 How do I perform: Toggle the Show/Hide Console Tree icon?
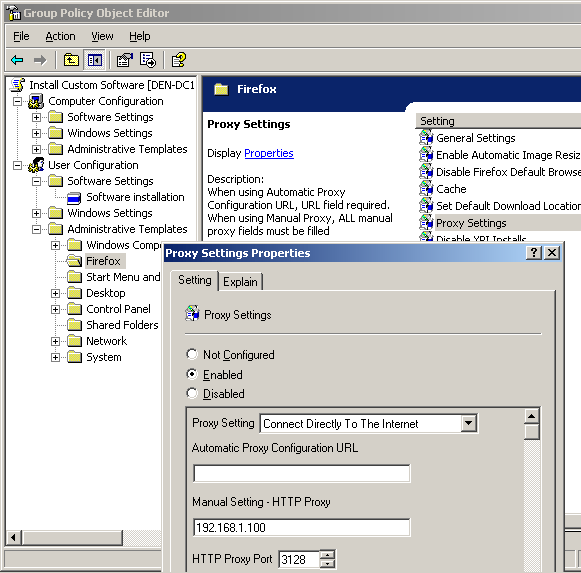(95, 60)
